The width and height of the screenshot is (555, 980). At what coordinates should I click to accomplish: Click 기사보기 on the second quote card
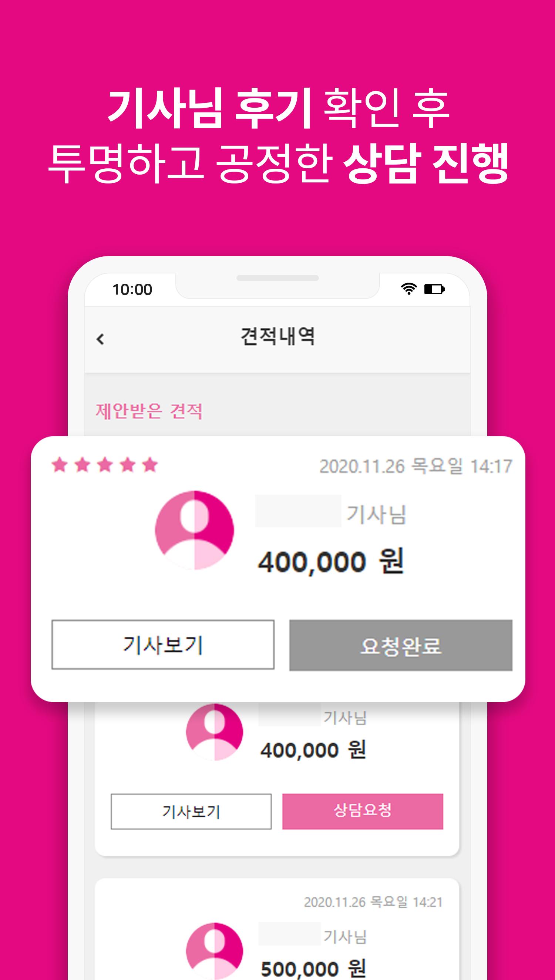click(191, 812)
